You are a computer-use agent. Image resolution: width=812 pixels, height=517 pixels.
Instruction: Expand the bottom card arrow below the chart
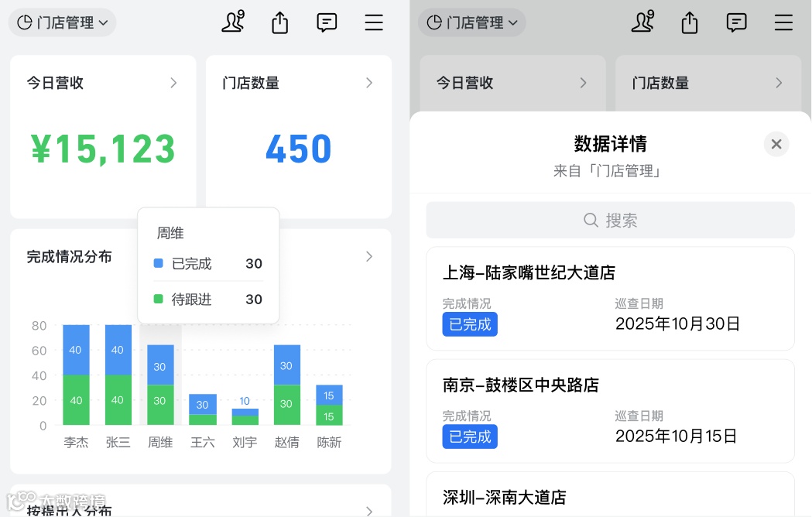click(x=369, y=511)
